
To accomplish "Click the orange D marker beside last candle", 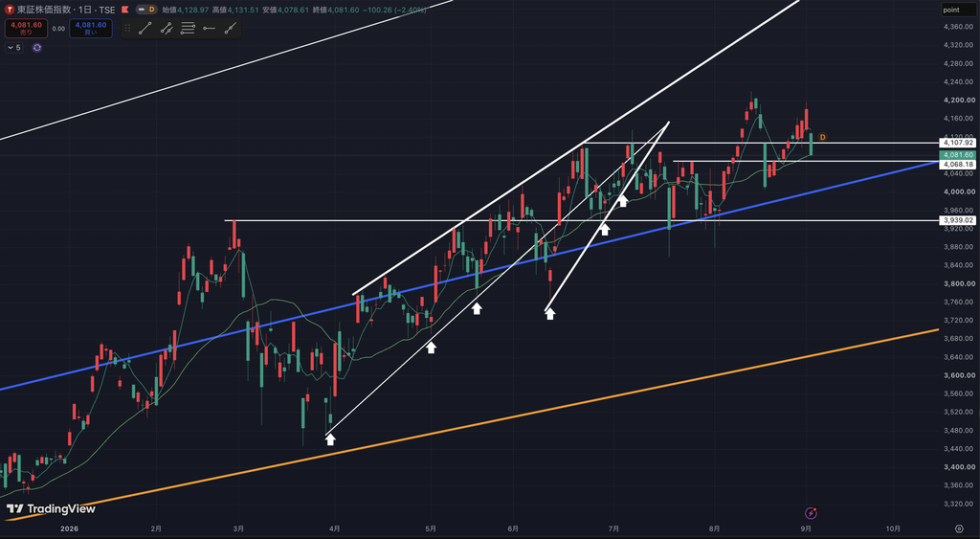I will (x=822, y=138).
